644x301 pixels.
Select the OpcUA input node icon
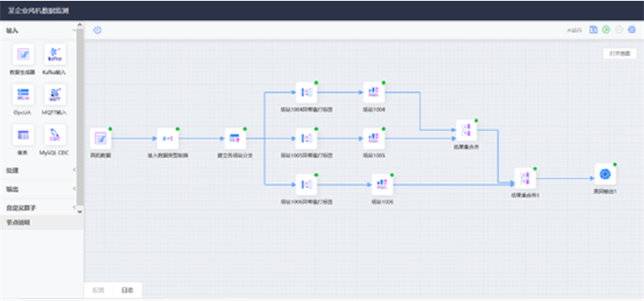pyautogui.click(x=23, y=94)
